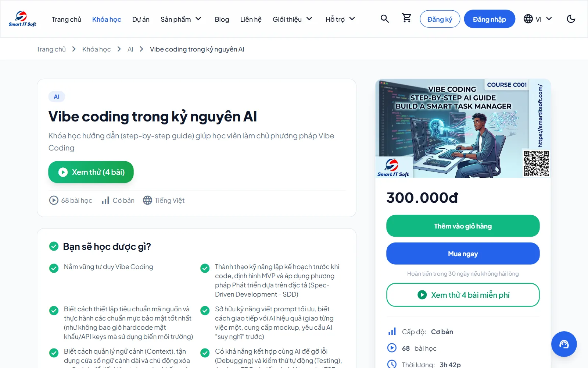Open Blog menu item

[x=222, y=19]
